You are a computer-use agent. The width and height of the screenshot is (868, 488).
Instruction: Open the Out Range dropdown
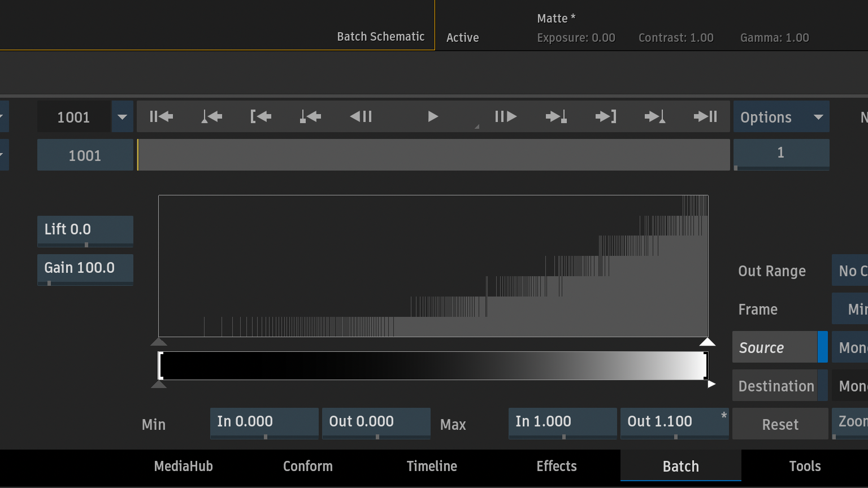tap(850, 271)
